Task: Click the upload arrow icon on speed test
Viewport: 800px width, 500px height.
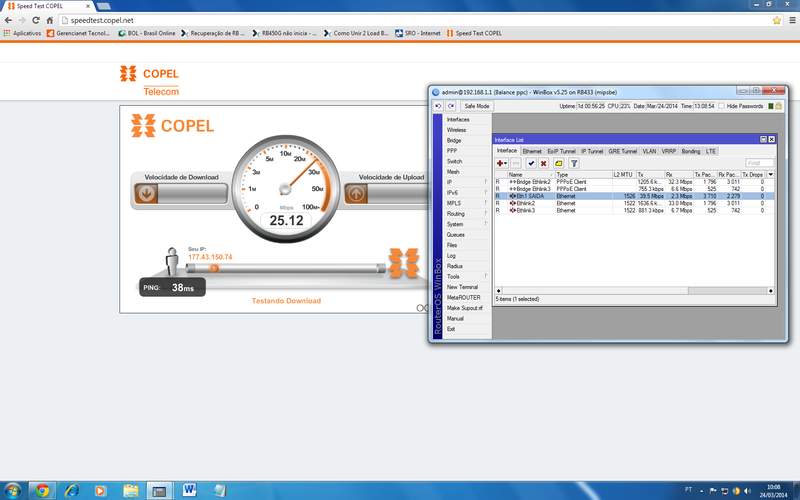Action: tap(356, 194)
